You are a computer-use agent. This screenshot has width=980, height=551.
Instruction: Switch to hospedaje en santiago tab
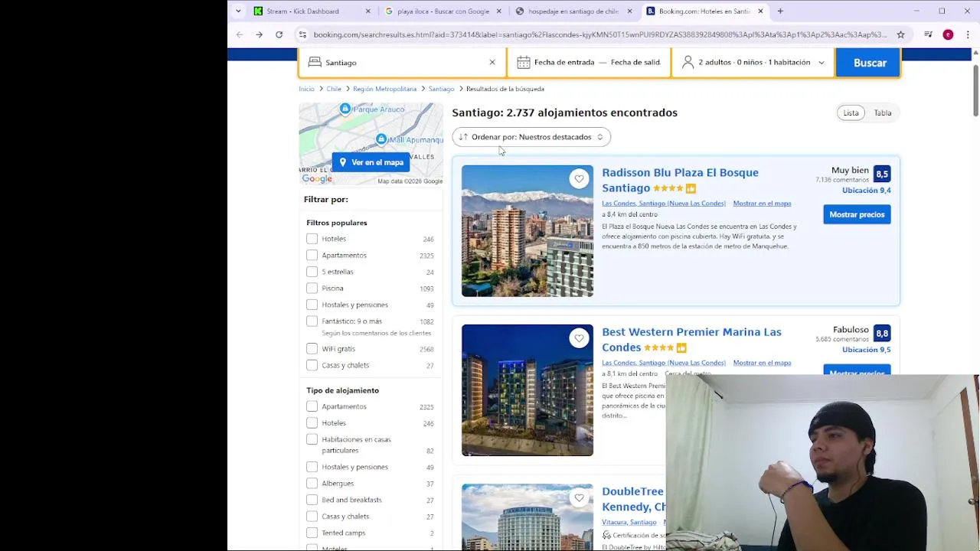pos(573,11)
